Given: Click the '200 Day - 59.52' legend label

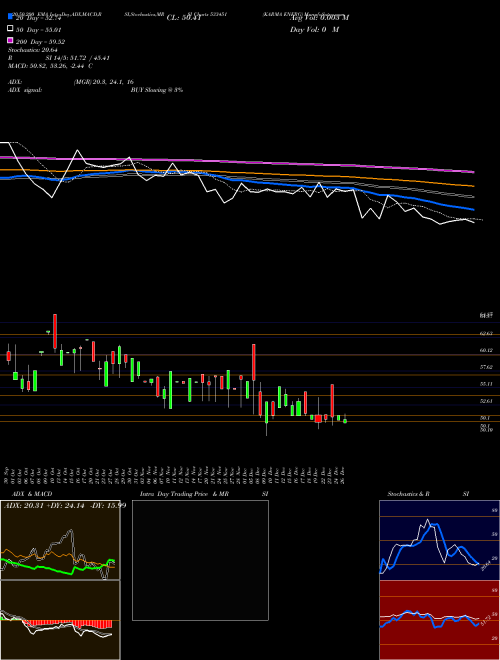Looking at the screenshot, I should click(x=40, y=42).
